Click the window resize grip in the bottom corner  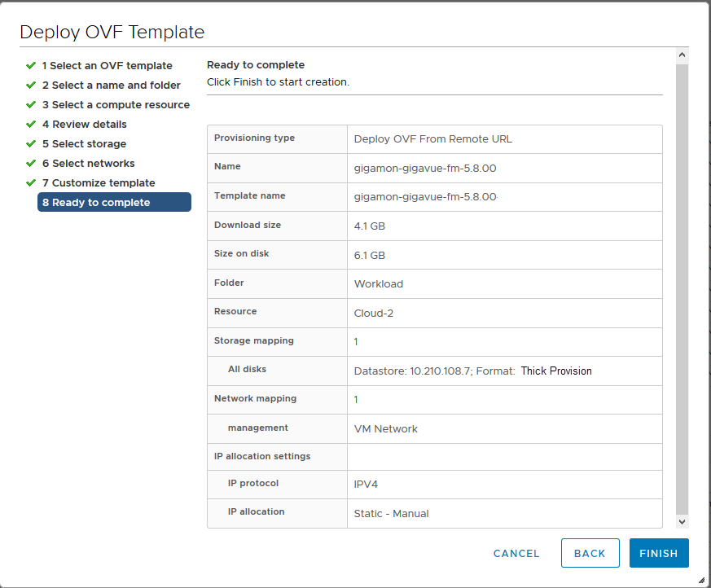click(x=701, y=580)
